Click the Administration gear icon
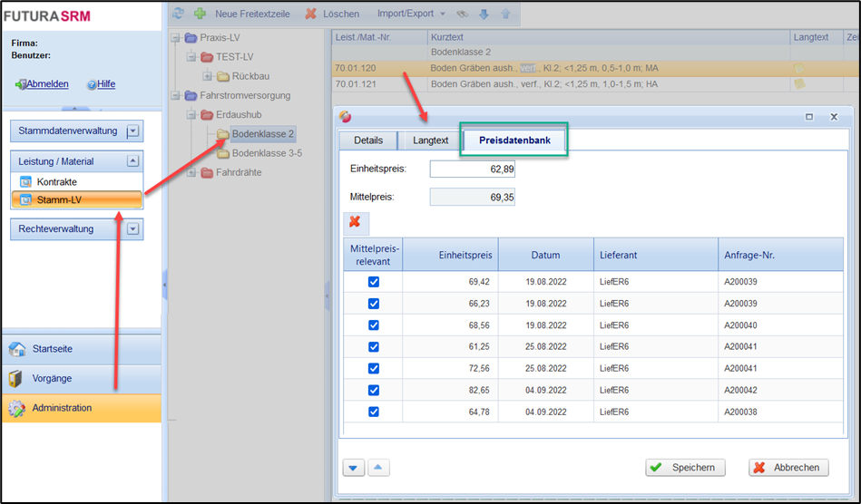Image resolution: width=861 pixels, height=504 pixels. pos(16,408)
